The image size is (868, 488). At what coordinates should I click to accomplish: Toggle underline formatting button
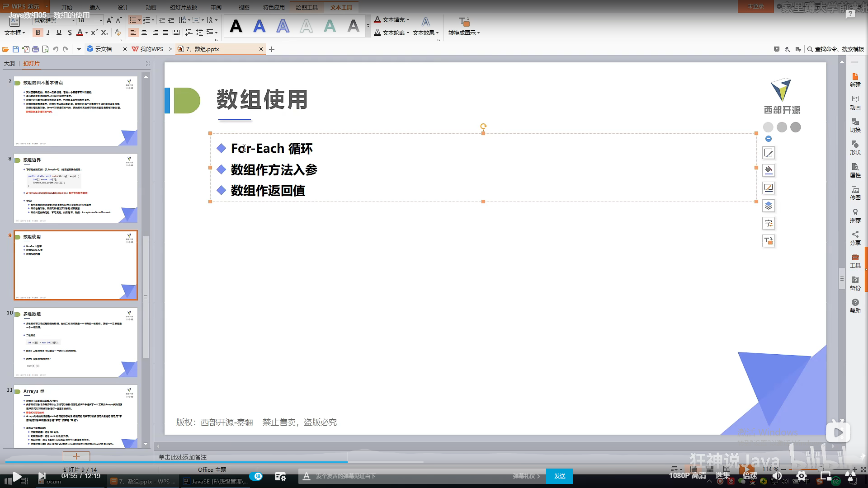pos(59,33)
